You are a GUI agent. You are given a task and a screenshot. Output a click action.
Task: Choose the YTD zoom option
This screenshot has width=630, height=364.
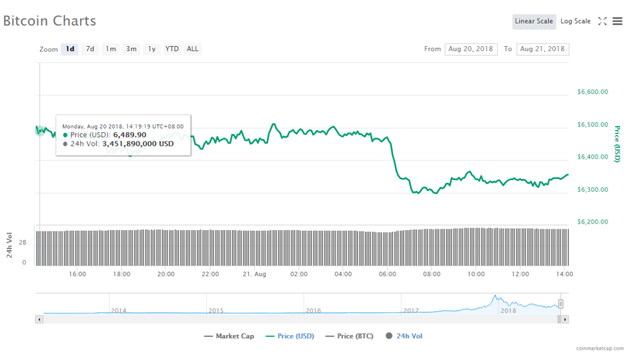point(172,49)
